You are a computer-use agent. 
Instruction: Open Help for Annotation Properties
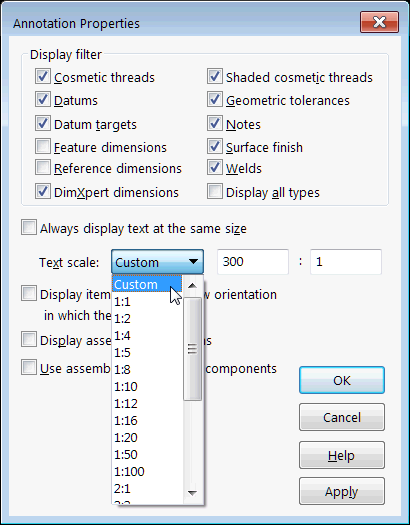pyautogui.click(x=342, y=455)
